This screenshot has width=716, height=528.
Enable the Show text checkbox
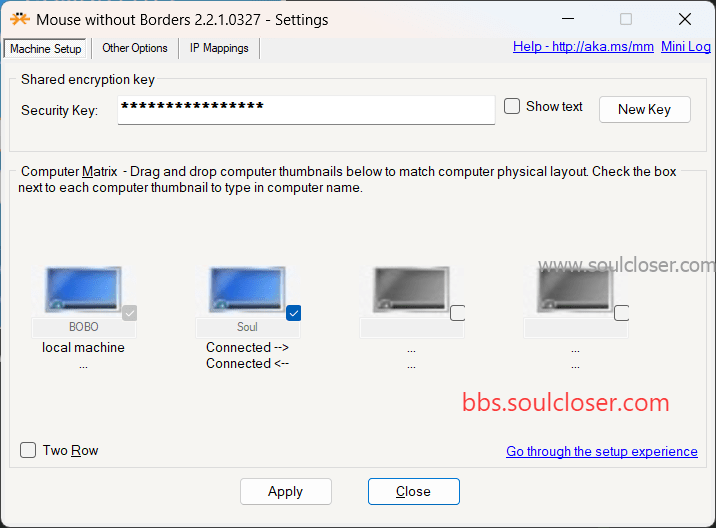coord(512,106)
